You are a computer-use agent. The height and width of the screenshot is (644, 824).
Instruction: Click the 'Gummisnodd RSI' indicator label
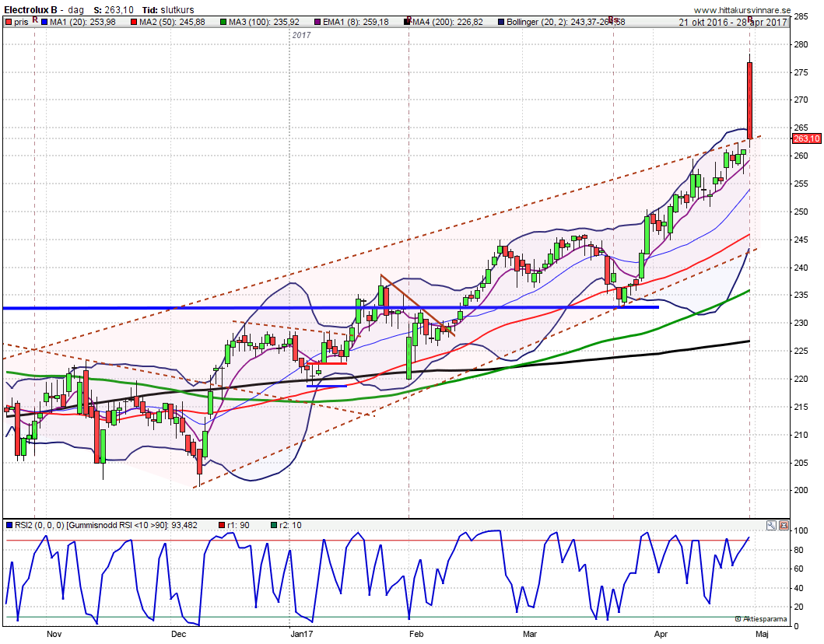coord(100,525)
